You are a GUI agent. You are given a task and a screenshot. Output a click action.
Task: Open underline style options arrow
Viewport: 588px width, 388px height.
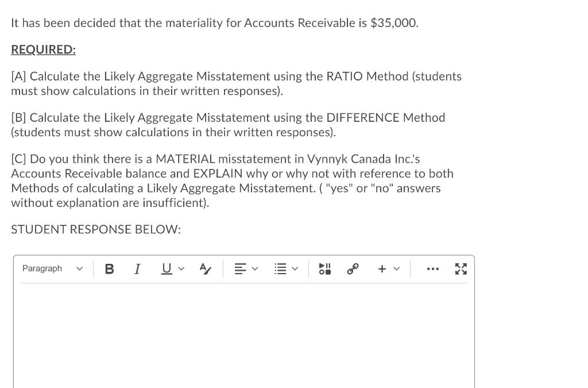[181, 268]
